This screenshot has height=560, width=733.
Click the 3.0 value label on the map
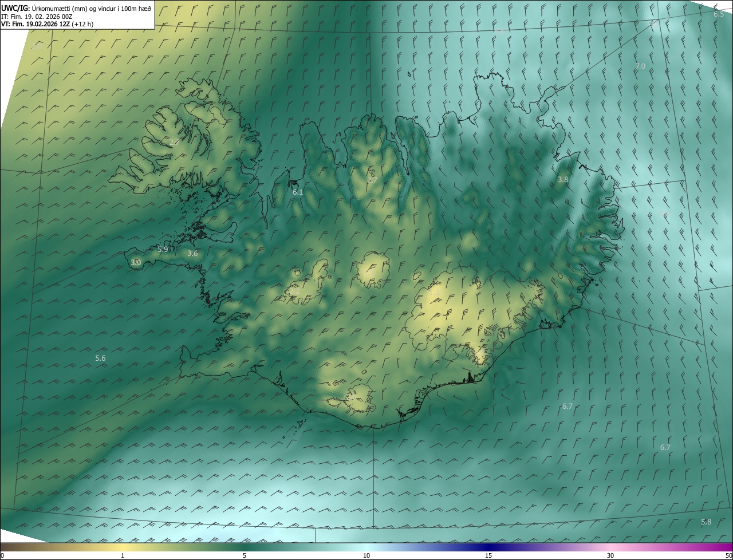point(136,262)
